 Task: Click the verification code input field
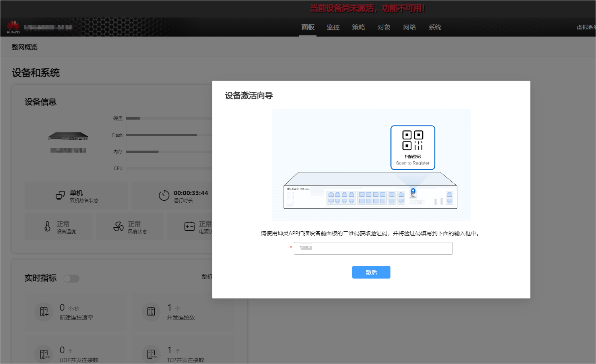tap(373, 248)
